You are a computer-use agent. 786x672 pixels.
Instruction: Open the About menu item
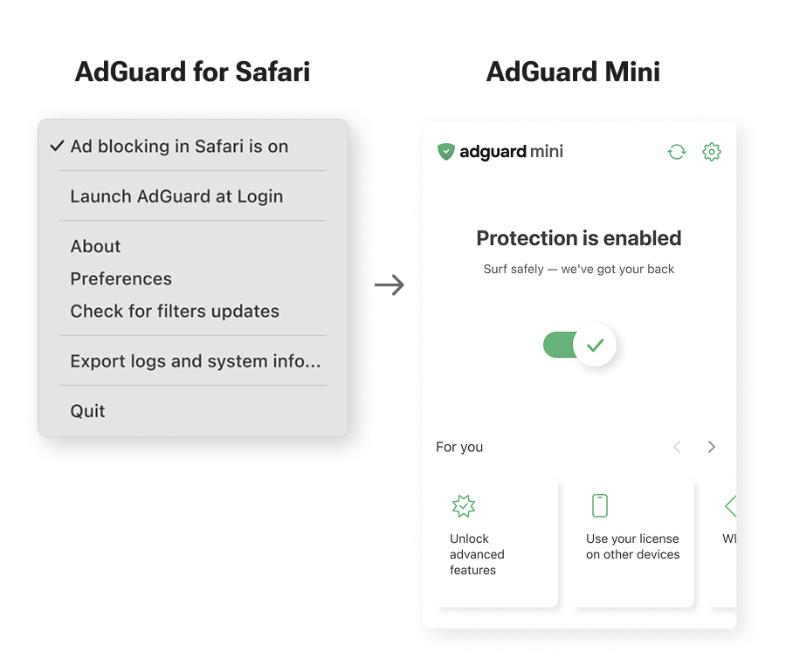coord(96,246)
